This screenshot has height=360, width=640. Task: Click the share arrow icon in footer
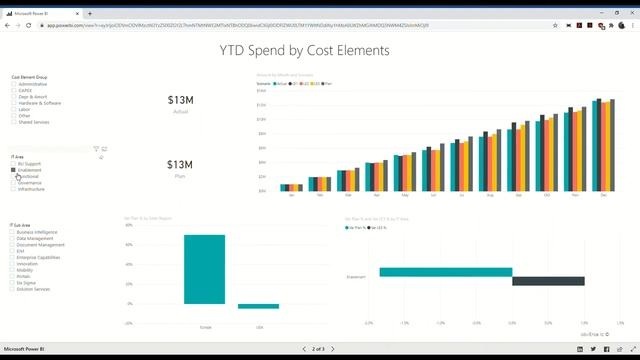(x=620, y=349)
